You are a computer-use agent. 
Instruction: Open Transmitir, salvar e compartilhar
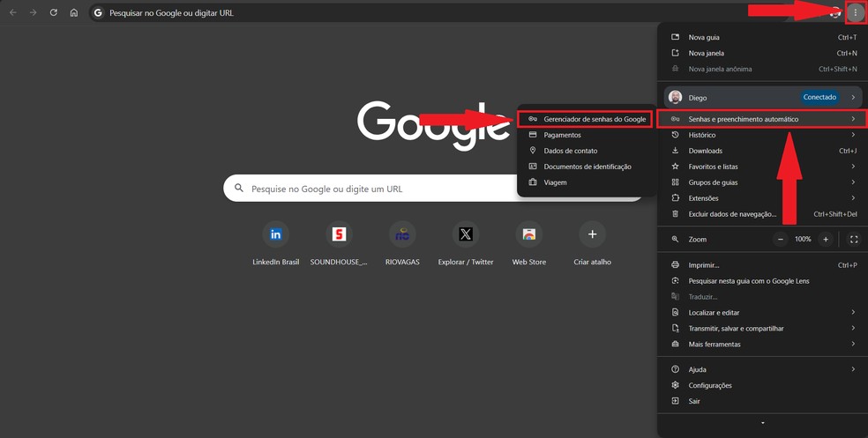pos(763,329)
